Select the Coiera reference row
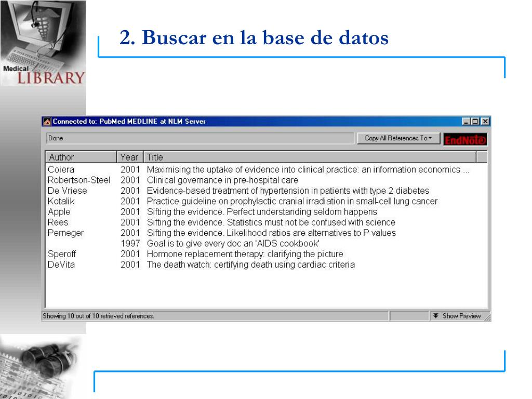The image size is (532, 399). point(267,169)
